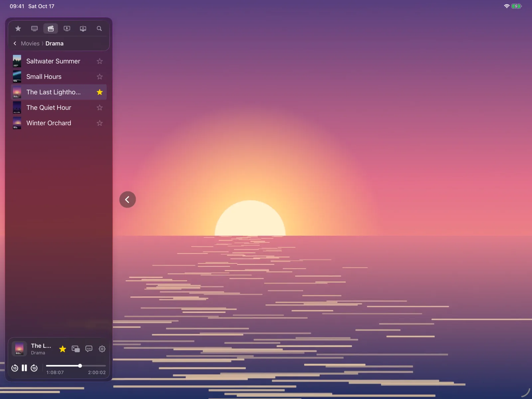Screen dimensions: 532x399
Task: Click the Small Hours poster thumbnail
Action: click(17, 77)
